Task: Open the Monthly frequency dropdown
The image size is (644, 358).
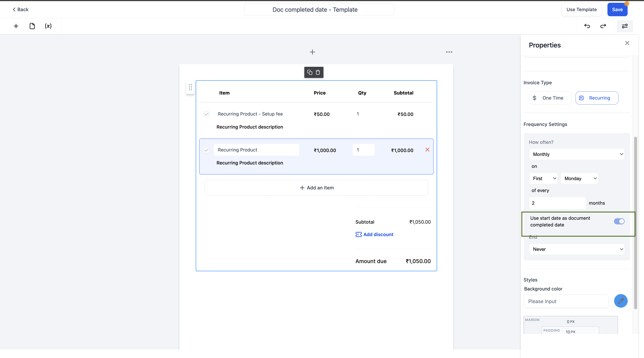Action: coord(577,154)
